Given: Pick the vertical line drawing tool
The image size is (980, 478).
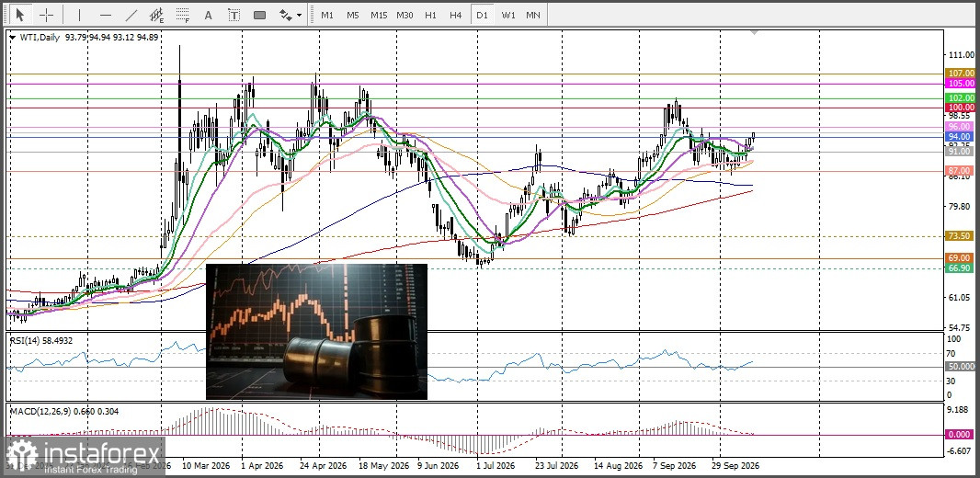Looking at the screenshot, I should [x=79, y=15].
